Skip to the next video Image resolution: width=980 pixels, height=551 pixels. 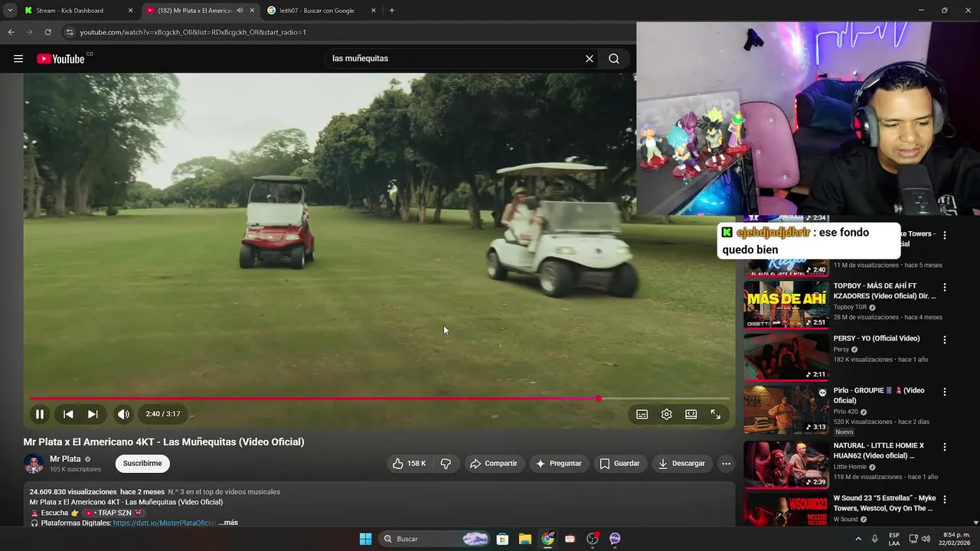[x=93, y=414]
